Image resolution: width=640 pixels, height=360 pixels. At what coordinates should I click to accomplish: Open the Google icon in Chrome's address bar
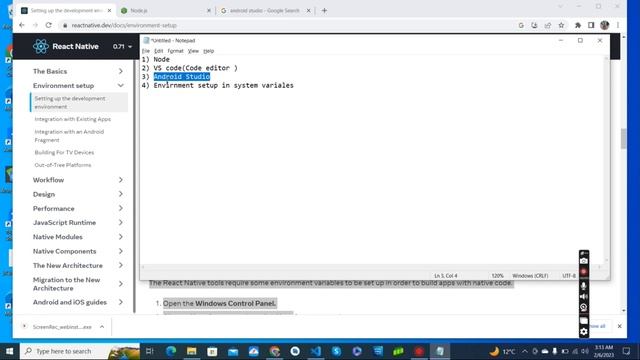point(521,25)
